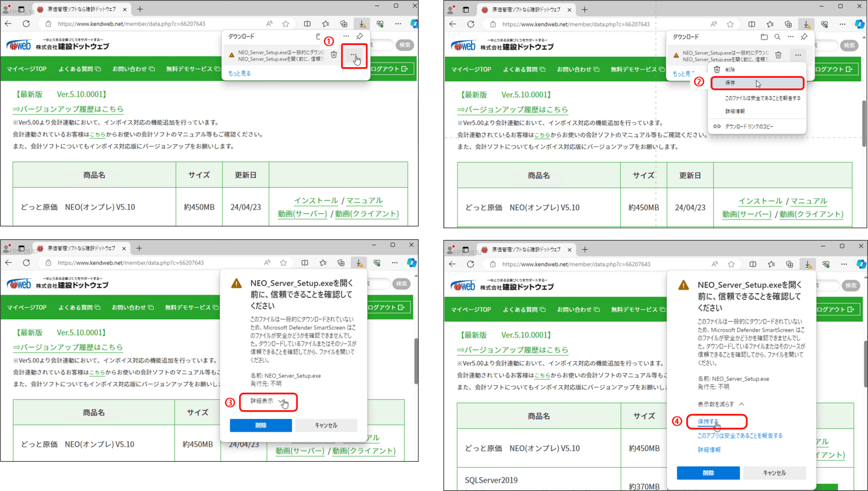868x491 pixels.
Task: Click the red-boxed three-dots button marked ①
Action: pyautogui.click(x=354, y=55)
